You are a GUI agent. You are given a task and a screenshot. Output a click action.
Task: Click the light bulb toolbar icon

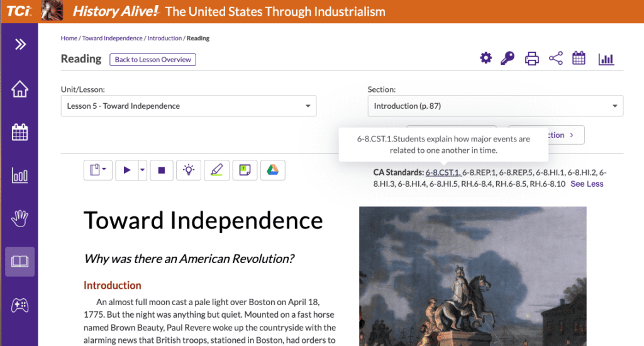(x=189, y=170)
